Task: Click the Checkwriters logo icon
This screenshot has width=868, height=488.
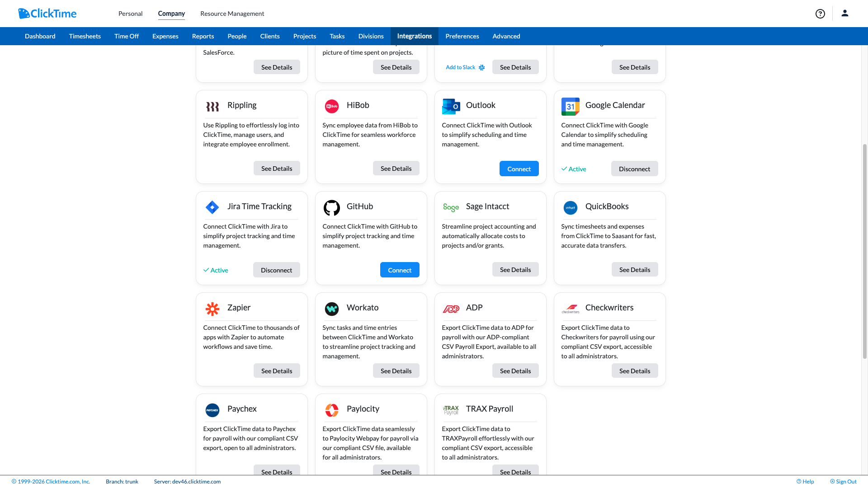Action: pyautogui.click(x=571, y=309)
